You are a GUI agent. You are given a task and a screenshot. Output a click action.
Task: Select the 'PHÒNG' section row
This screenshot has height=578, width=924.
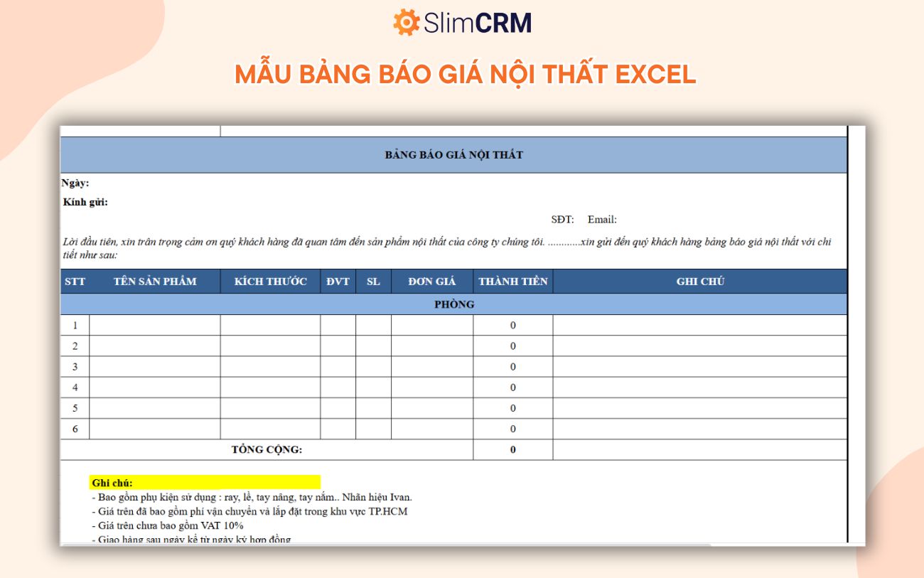click(x=454, y=304)
